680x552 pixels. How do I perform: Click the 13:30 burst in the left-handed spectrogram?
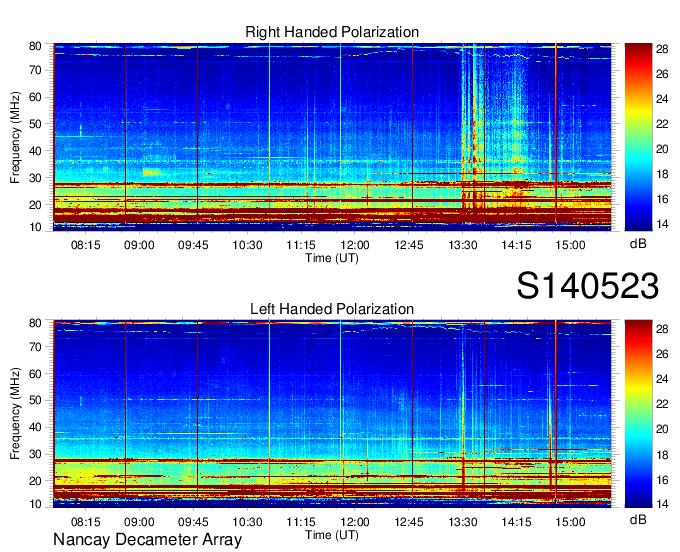pos(463,412)
